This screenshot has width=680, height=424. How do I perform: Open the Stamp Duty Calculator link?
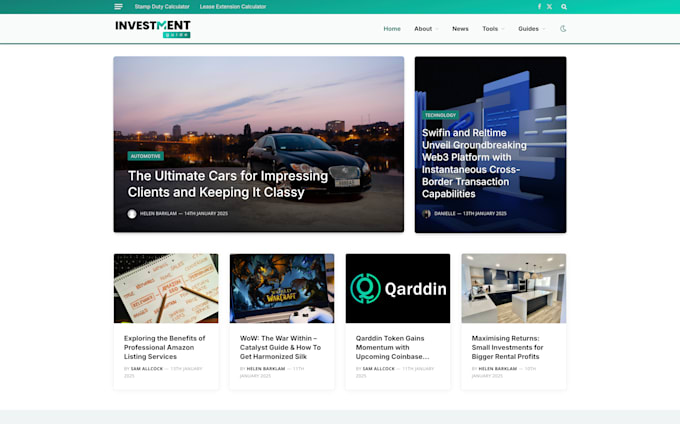coord(162,7)
